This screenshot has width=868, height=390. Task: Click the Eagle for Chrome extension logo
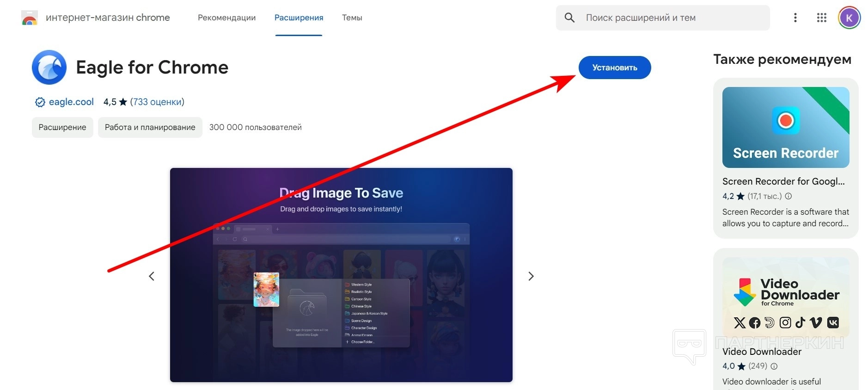pyautogui.click(x=49, y=67)
